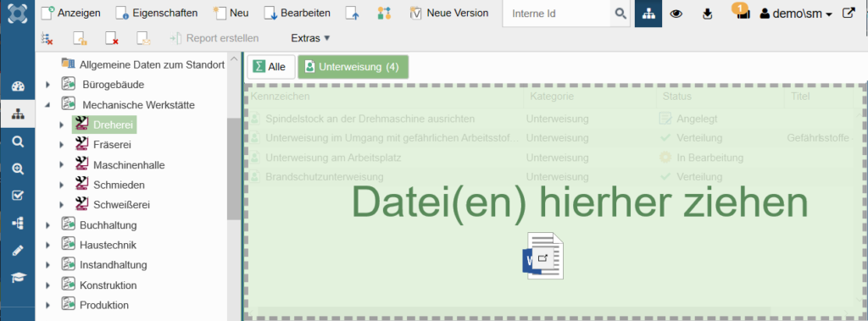Click the Anzeigen toolbar button
The image size is (868, 321).
click(71, 13)
